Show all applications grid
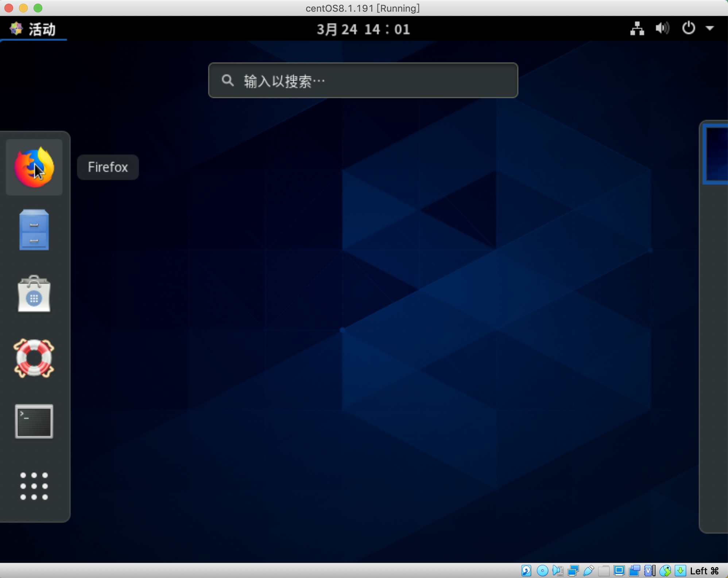 [34, 486]
